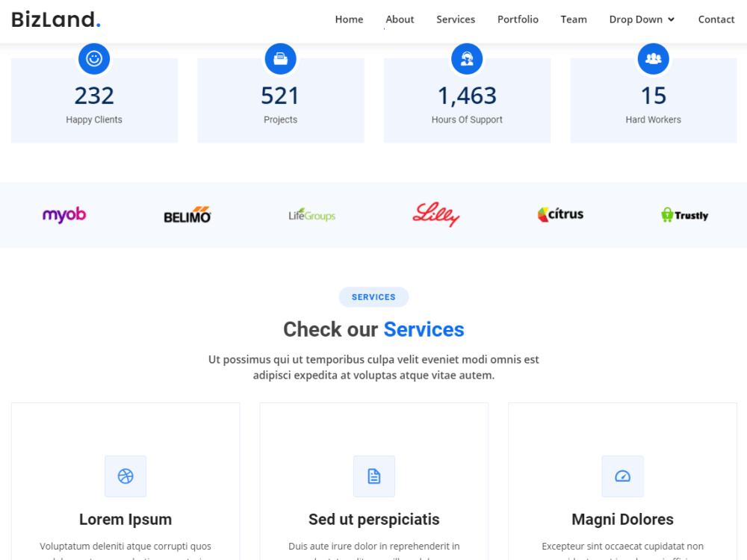Click the smiley Happy Clients icon
The width and height of the screenshot is (747, 560).
point(94,58)
